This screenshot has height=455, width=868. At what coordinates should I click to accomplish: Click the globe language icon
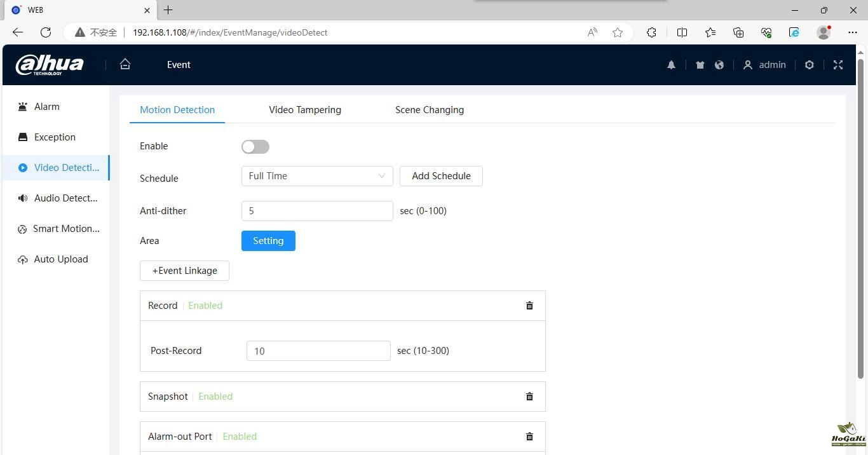719,65
